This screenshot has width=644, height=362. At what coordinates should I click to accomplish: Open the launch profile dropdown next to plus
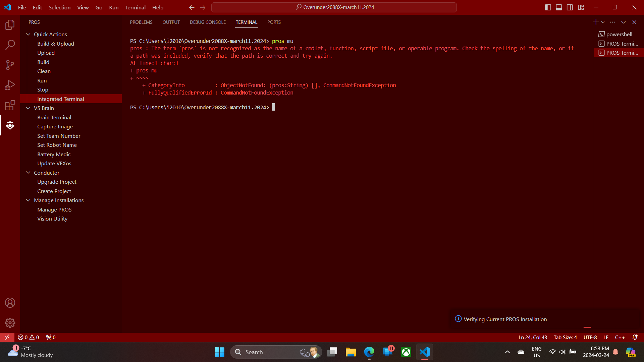603,22
